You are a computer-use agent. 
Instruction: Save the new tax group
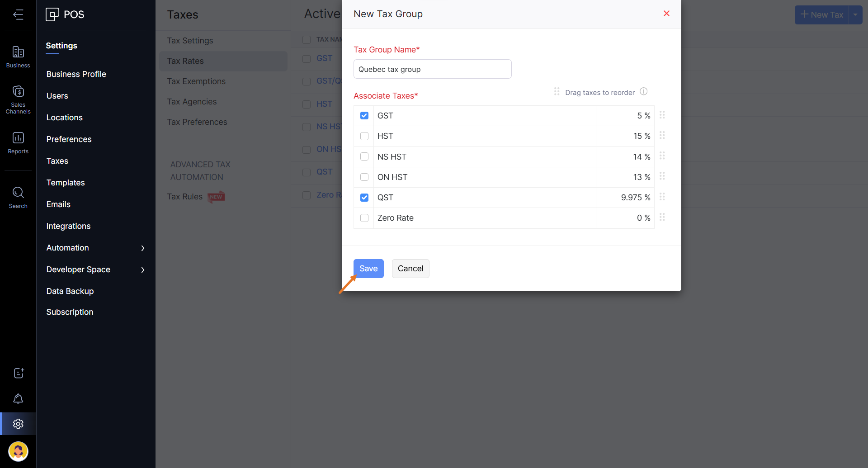coord(368,269)
